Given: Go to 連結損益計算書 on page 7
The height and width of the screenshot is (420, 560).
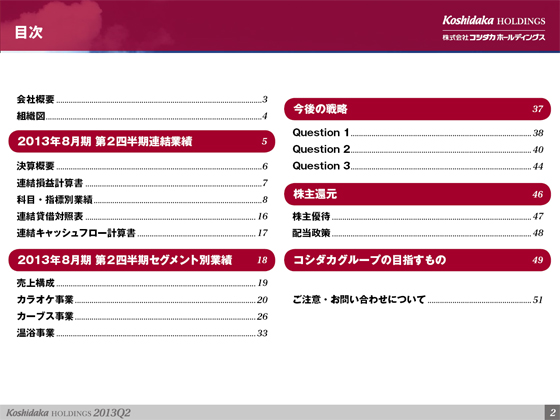Looking at the screenshot, I should 142,183.
